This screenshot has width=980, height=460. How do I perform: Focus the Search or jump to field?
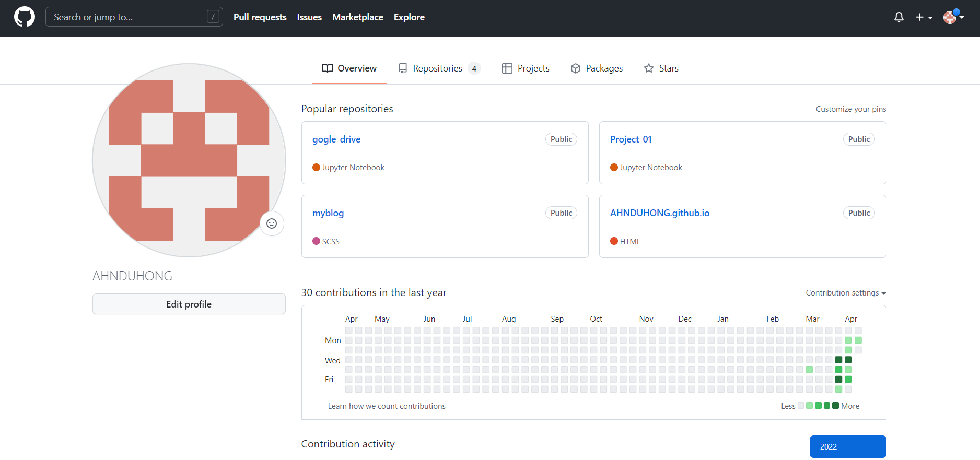click(134, 17)
